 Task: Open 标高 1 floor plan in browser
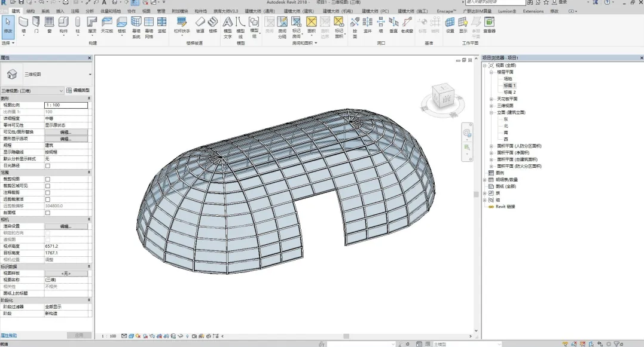click(509, 85)
